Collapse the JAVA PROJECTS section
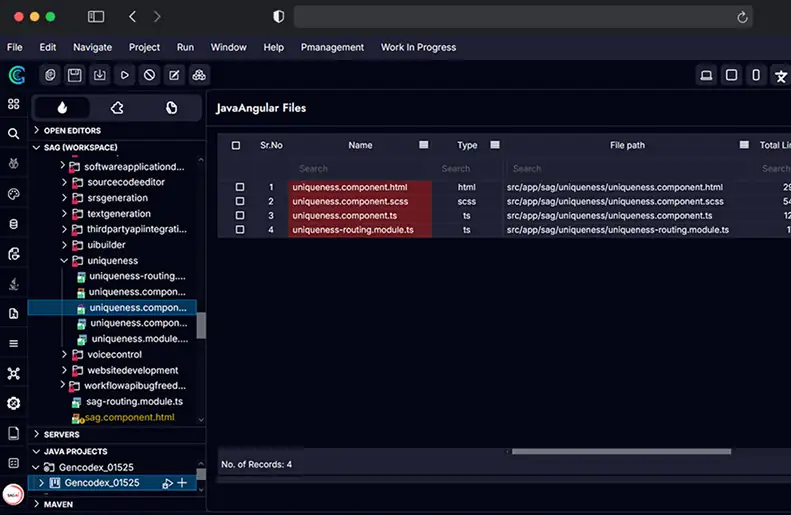The image size is (791, 515). click(36, 451)
